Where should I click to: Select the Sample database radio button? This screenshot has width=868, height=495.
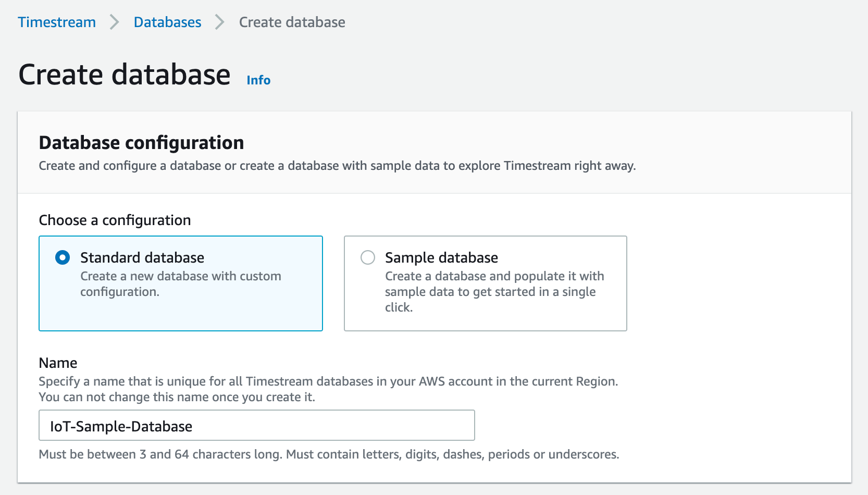coord(367,257)
